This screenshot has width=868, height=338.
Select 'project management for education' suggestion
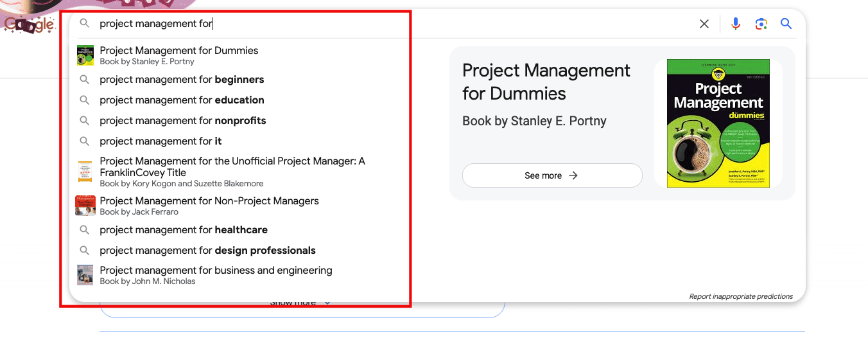[x=182, y=100]
